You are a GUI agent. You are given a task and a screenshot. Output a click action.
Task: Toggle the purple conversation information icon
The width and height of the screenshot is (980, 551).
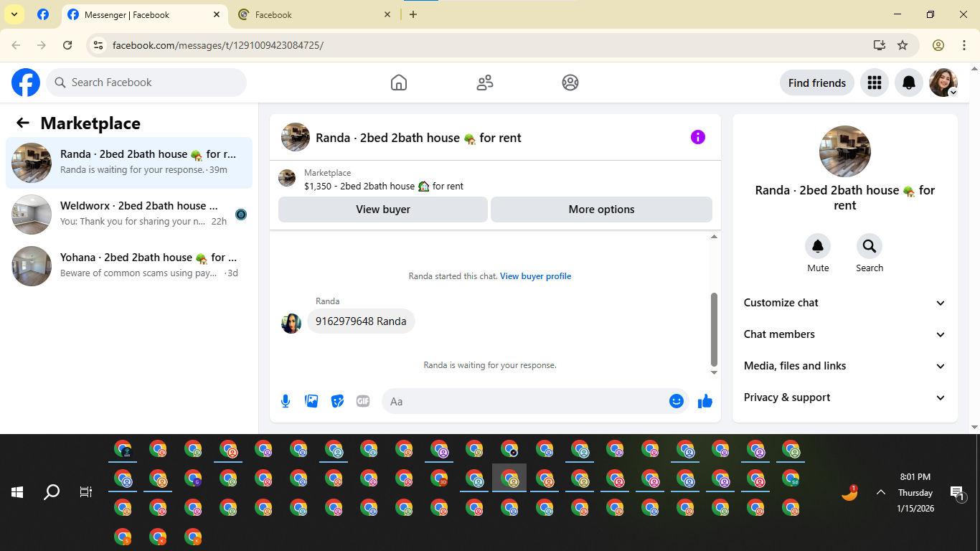coord(698,137)
